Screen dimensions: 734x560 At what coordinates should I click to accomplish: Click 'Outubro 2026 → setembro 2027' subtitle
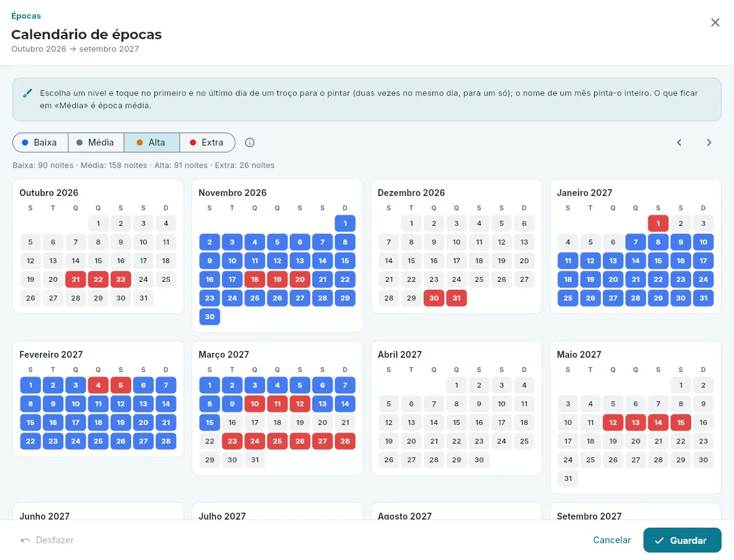coord(75,49)
